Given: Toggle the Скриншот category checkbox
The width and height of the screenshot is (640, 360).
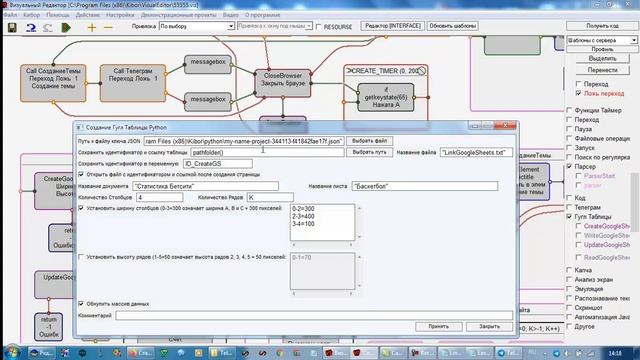Looking at the screenshot, I should [x=569, y=308].
